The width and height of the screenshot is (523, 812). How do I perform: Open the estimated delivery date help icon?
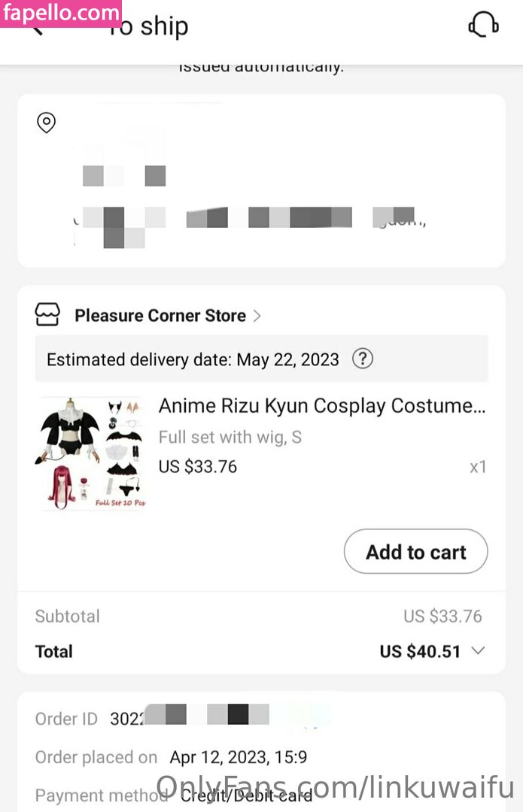click(x=363, y=359)
